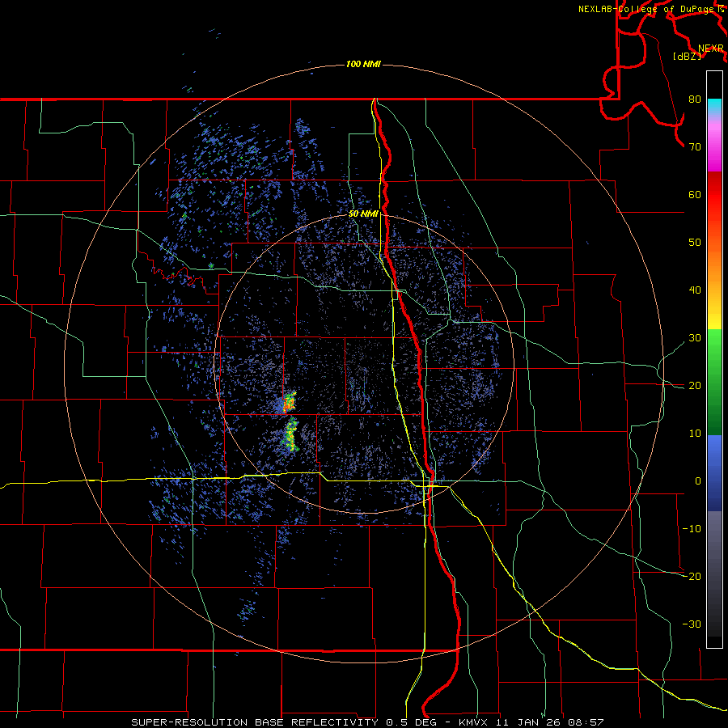Click the 60 dBZ scale value
The image size is (728, 728).
pyautogui.click(x=695, y=194)
